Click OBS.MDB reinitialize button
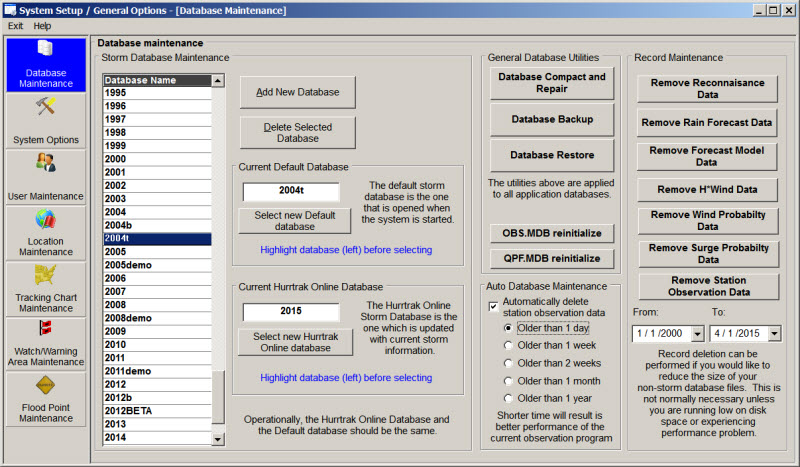This screenshot has height=467, width=800. (x=552, y=233)
